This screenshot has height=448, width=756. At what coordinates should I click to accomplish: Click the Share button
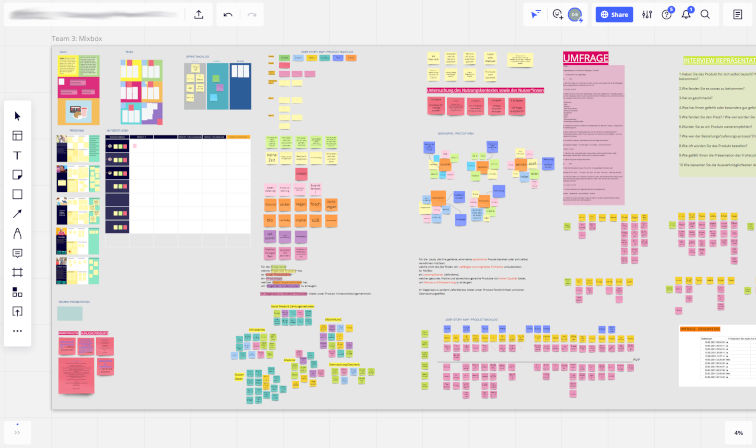pyautogui.click(x=614, y=15)
